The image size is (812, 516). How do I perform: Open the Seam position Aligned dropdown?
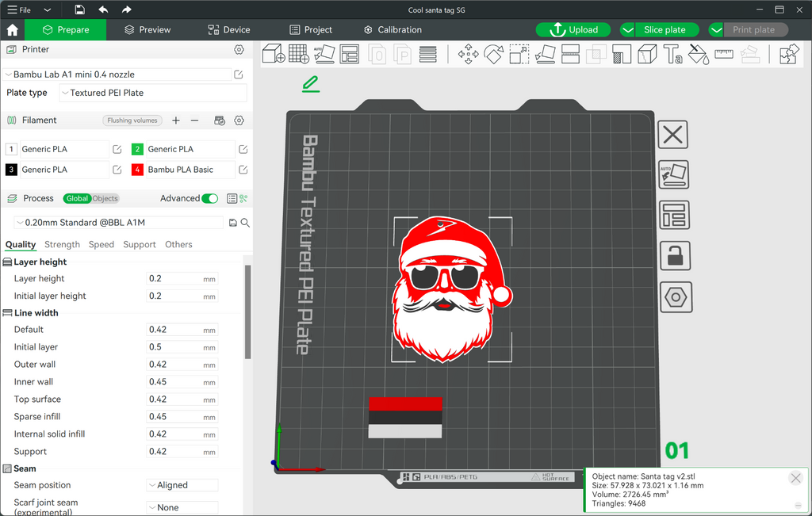pyautogui.click(x=182, y=485)
